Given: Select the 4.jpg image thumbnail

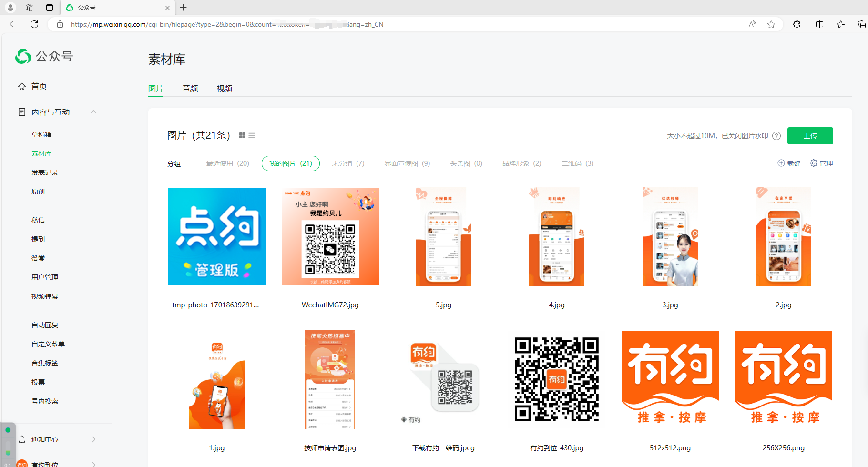Looking at the screenshot, I should click(x=557, y=236).
